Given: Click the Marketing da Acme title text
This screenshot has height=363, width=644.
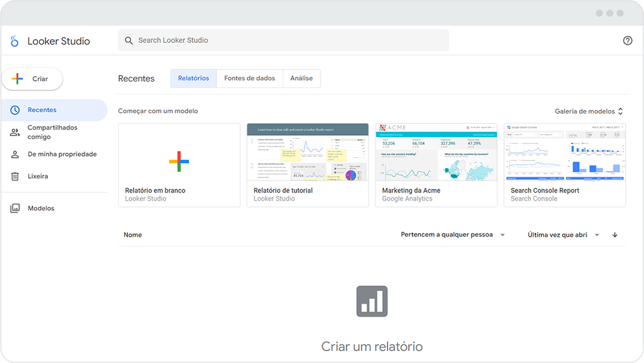Looking at the screenshot, I should [411, 191].
